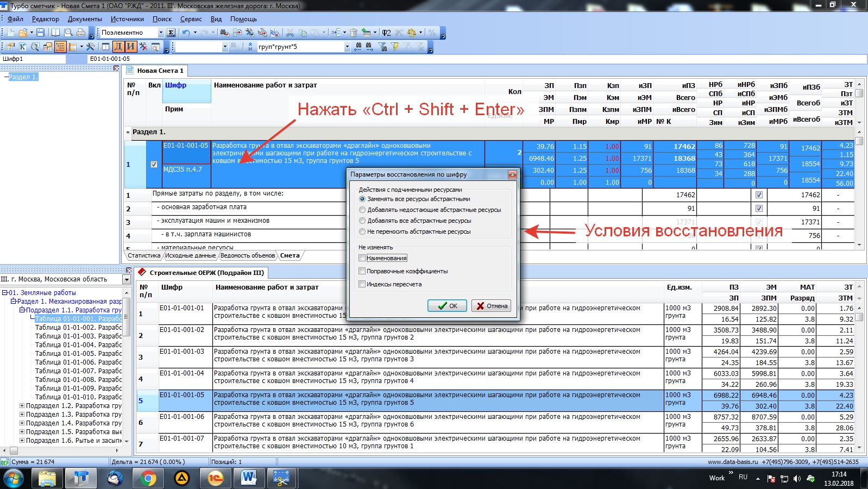The image size is (868, 489).
Task: Click the sigma recalculate icon
Action: [x=171, y=33]
